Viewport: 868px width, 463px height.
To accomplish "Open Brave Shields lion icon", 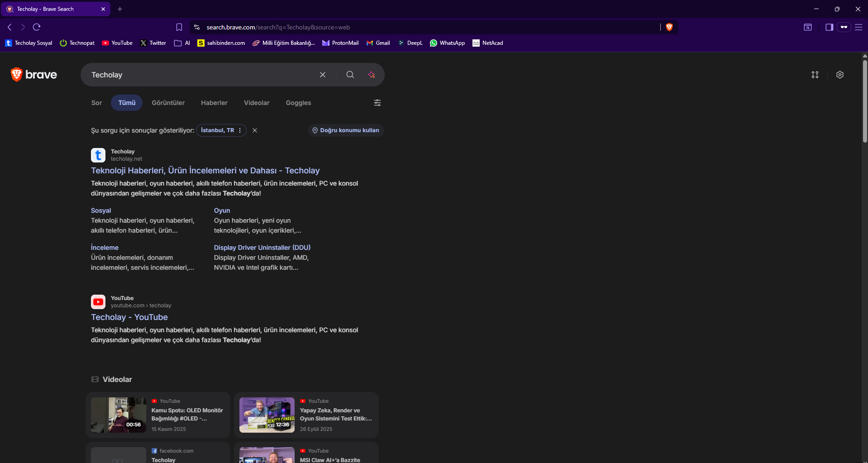I will pyautogui.click(x=669, y=27).
